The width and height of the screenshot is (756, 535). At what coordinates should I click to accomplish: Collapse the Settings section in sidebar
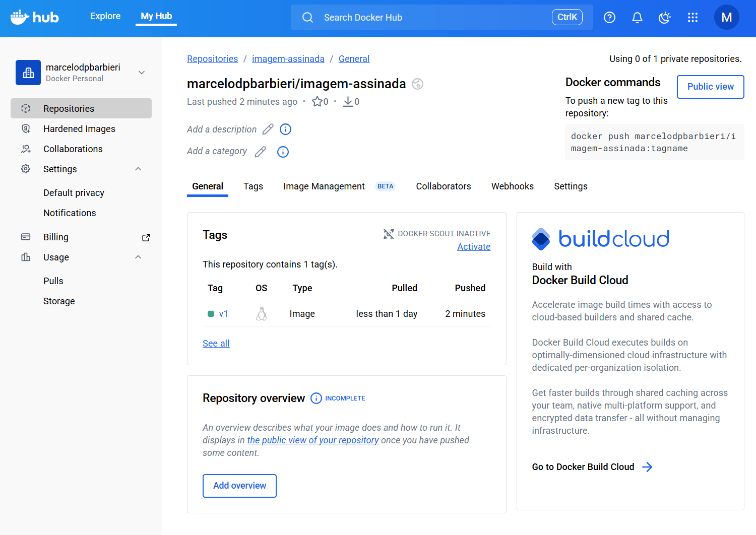(x=138, y=169)
